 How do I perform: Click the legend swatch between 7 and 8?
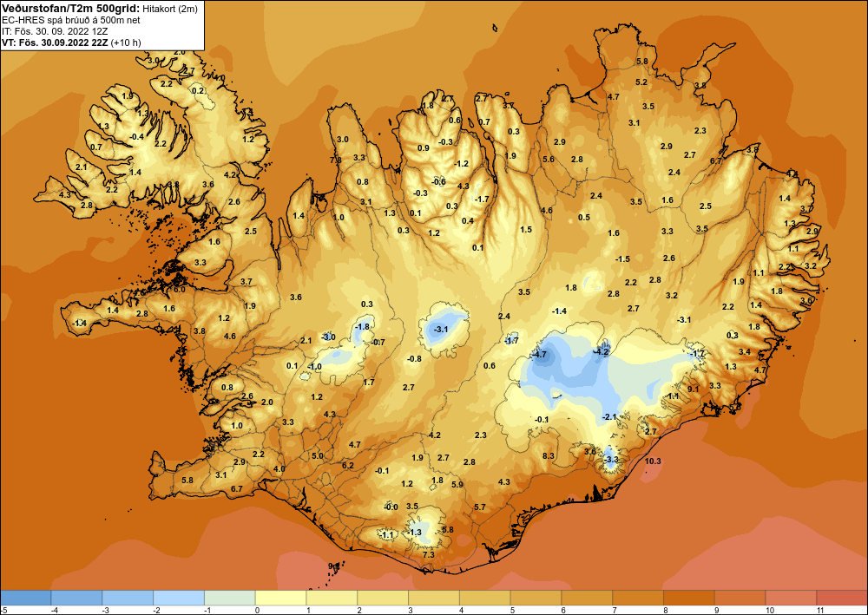pos(638,598)
